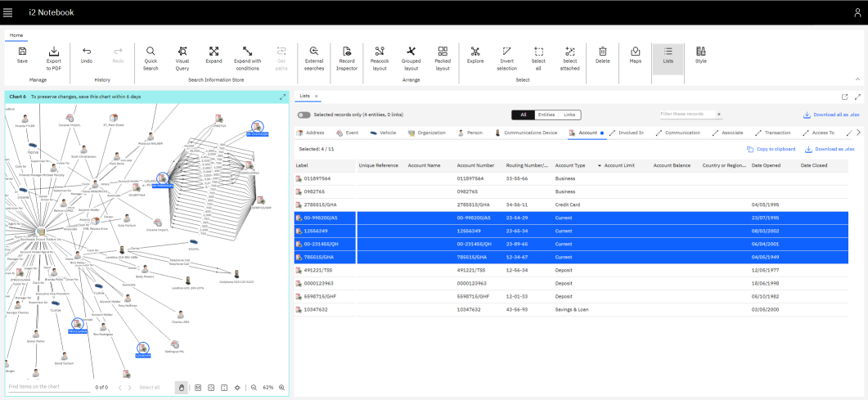Enable the pan hand tool on the chart

[182, 387]
